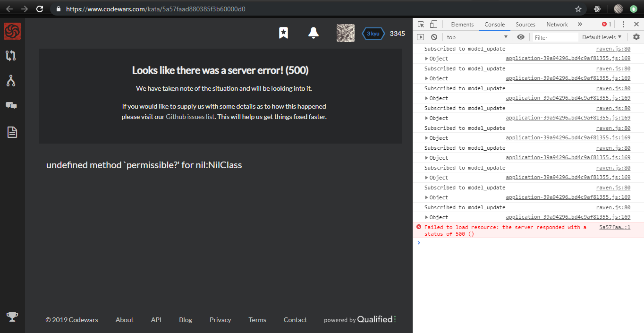Viewport: 644px width, 333px height.
Task: Create a live expression with the eye icon
Action: tap(521, 37)
